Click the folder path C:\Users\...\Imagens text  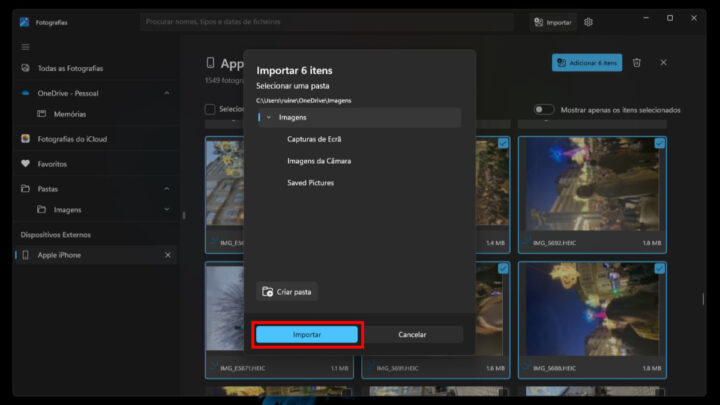(x=304, y=101)
